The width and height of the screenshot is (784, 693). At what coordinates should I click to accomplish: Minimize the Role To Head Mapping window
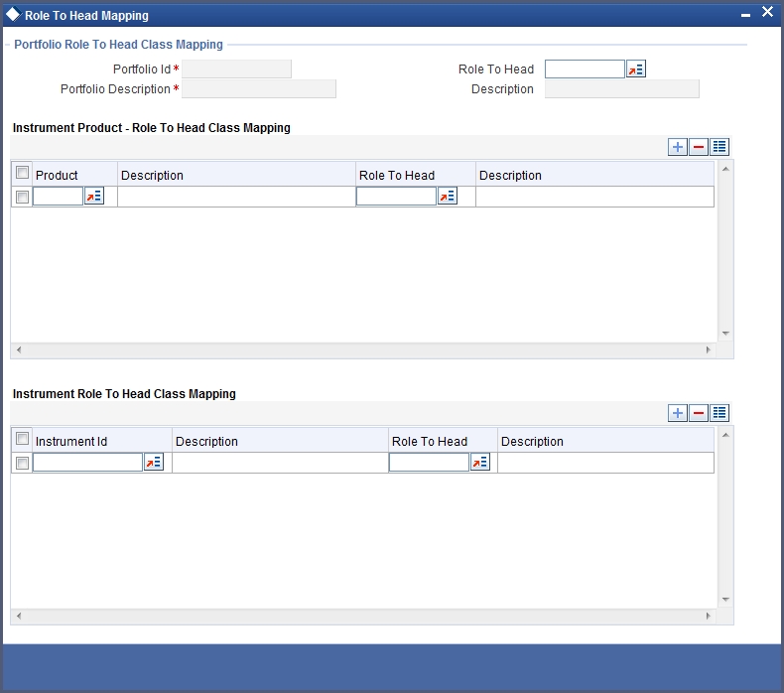(x=745, y=15)
